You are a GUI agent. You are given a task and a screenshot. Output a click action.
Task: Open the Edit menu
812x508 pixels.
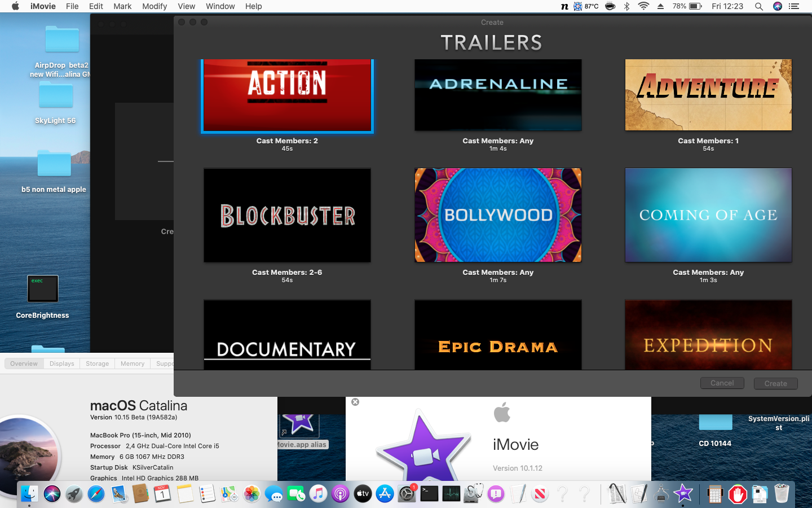click(x=96, y=6)
